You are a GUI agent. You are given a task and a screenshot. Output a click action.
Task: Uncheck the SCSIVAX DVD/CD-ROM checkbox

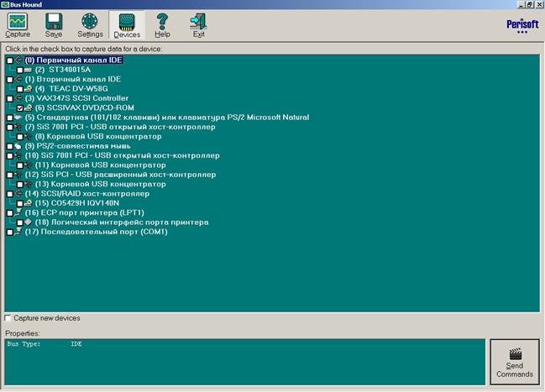(x=20, y=108)
